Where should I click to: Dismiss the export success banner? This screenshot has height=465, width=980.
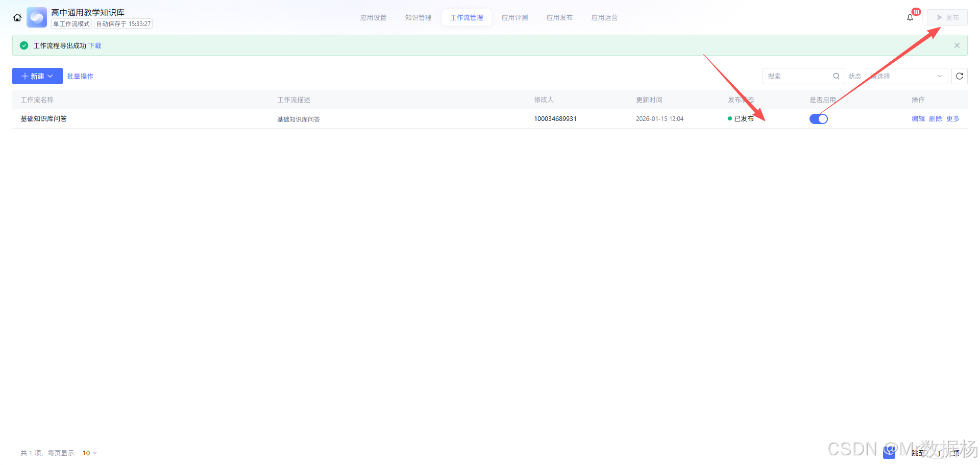[957, 45]
